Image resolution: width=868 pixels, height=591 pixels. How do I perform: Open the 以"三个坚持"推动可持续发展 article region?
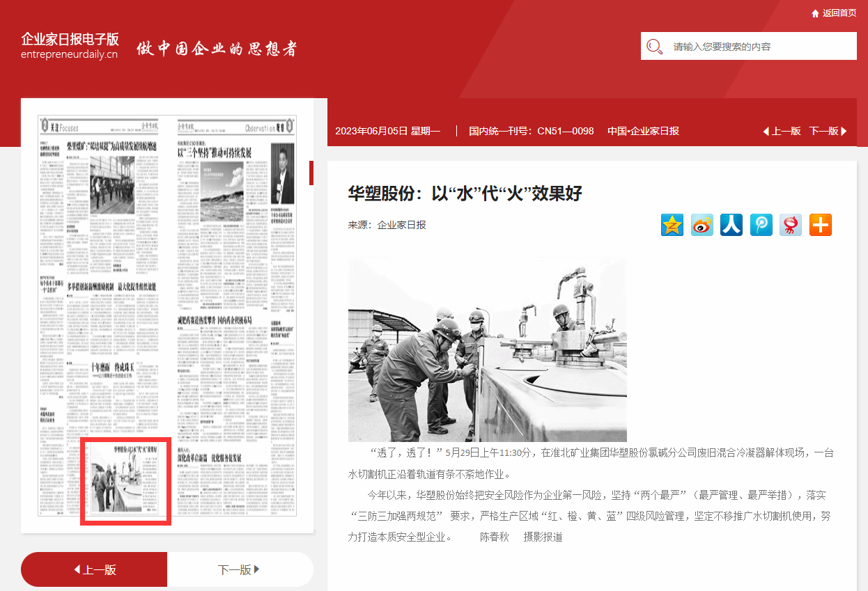click(215, 152)
